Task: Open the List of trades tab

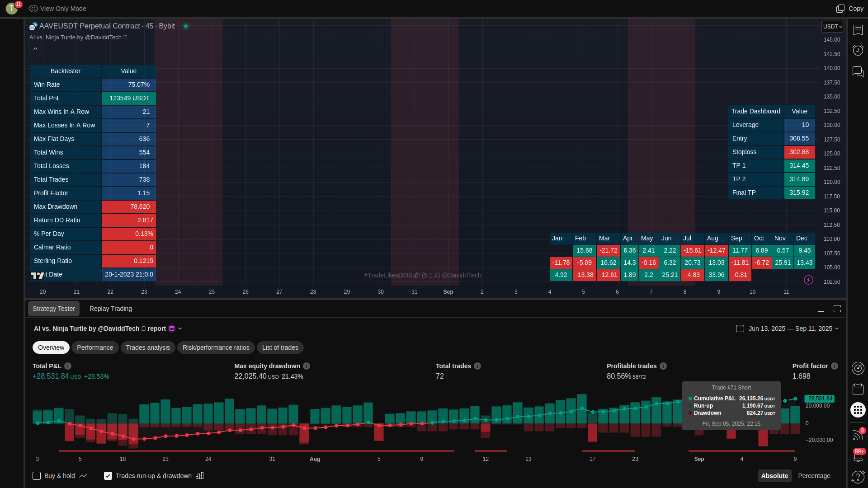Action: click(x=280, y=347)
